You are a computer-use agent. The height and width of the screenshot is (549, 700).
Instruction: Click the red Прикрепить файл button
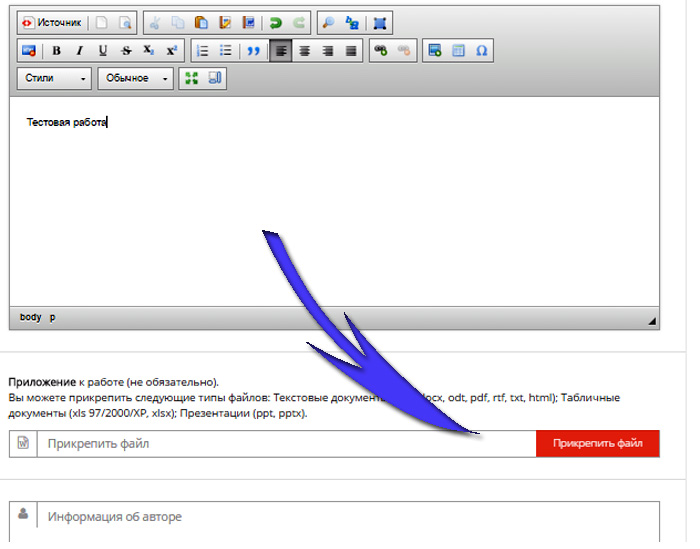tap(598, 443)
